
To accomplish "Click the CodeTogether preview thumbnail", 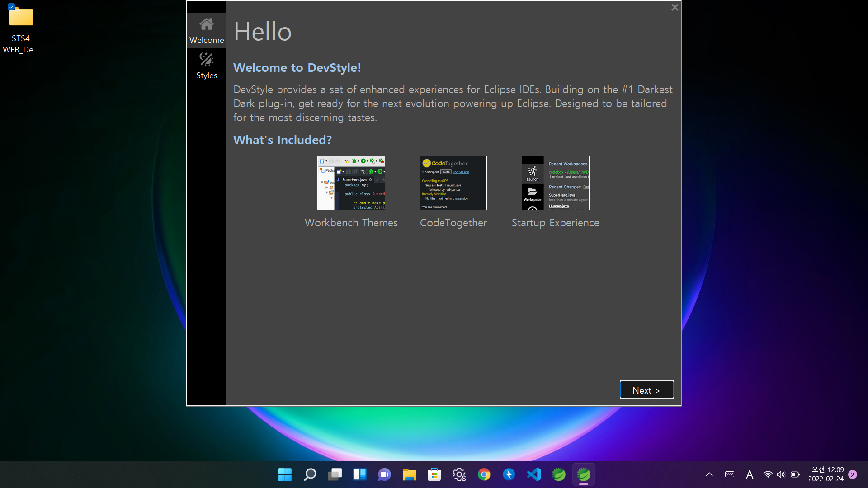I will [453, 183].
